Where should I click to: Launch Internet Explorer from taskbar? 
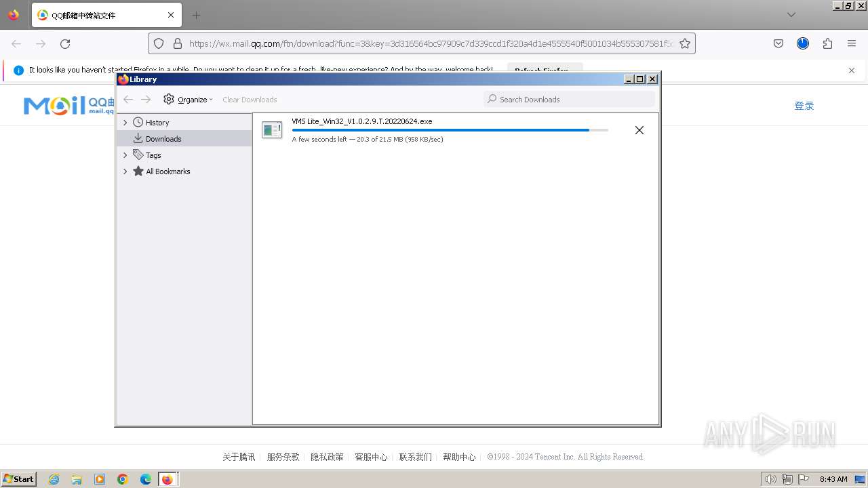(54, 479)
